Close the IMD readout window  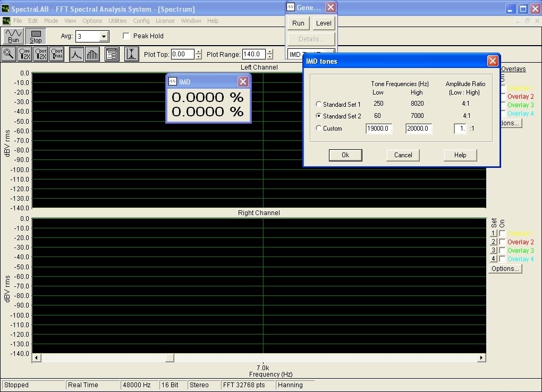[243, 82]
